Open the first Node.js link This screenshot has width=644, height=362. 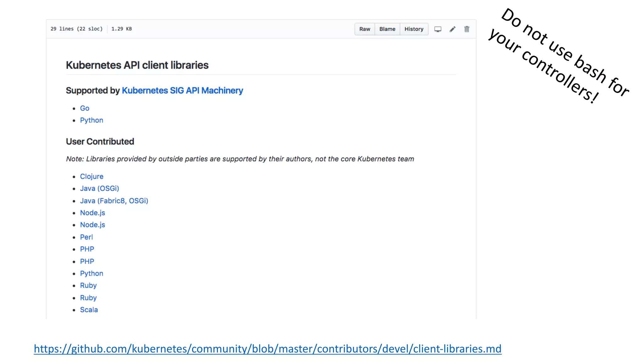tap(92, 213)
